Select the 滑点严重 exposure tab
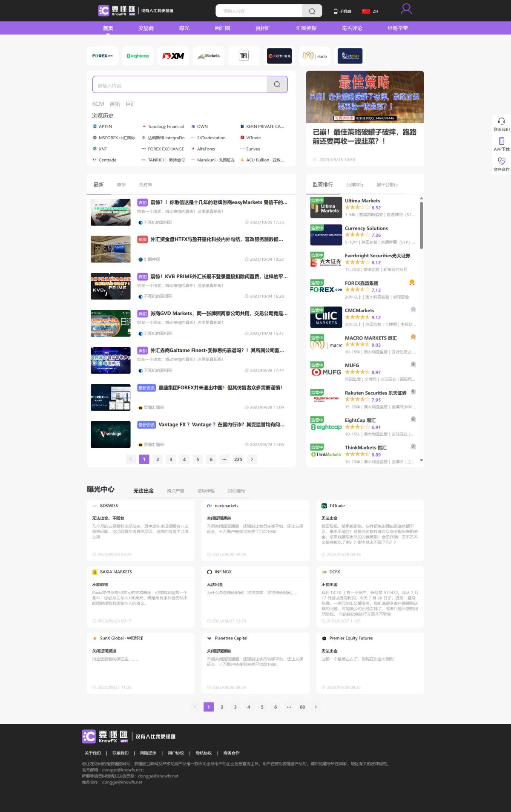 click(x=175, y=491)
